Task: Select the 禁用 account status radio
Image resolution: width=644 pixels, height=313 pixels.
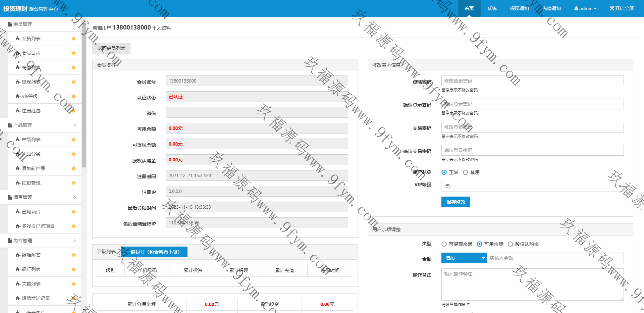Action: [x=465, y=172]
